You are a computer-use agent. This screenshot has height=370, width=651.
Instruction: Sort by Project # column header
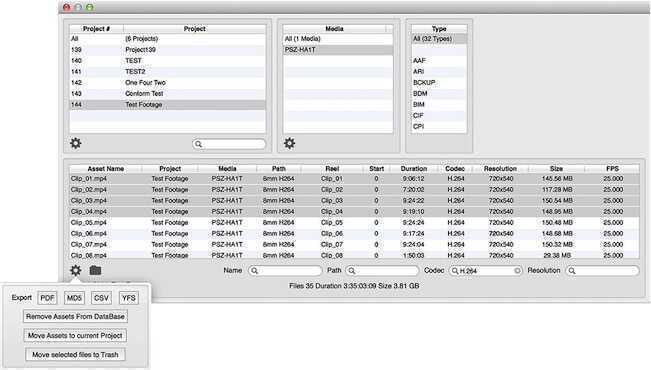(x=96, y=29)
